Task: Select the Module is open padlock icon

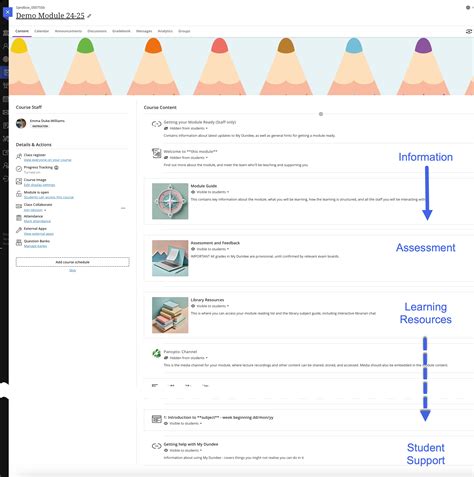Action: 19,194
